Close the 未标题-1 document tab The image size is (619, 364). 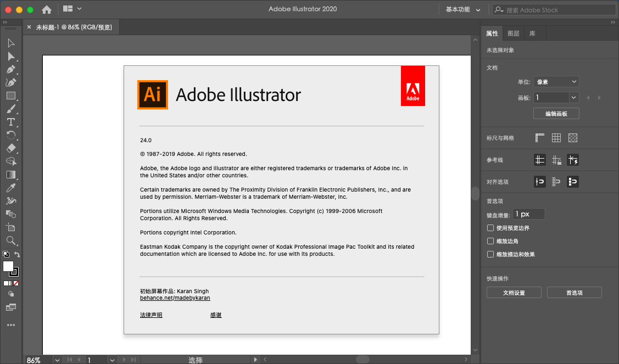pyautogui.click(x=29, y=27)
